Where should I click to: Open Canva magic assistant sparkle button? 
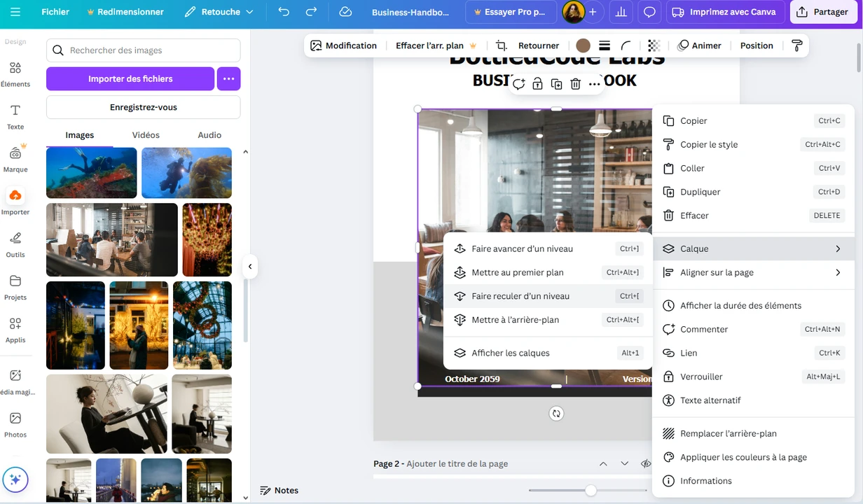[15, 480]
